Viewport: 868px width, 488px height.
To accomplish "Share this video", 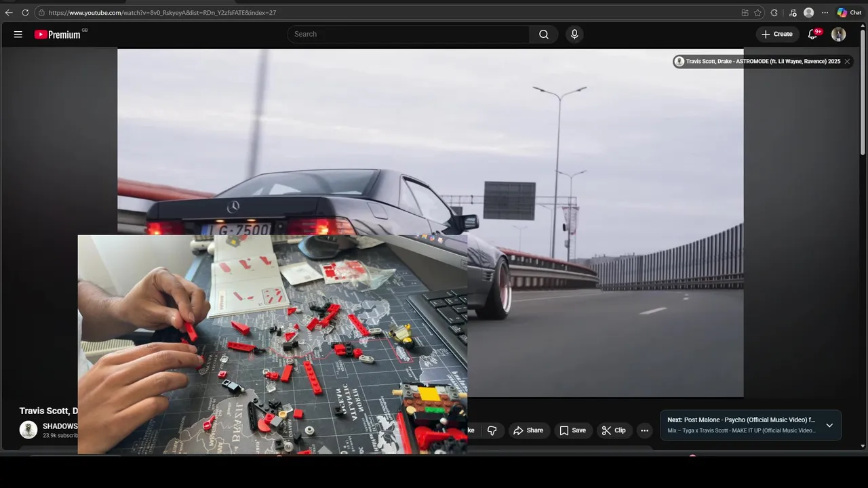I will [528, 430].
